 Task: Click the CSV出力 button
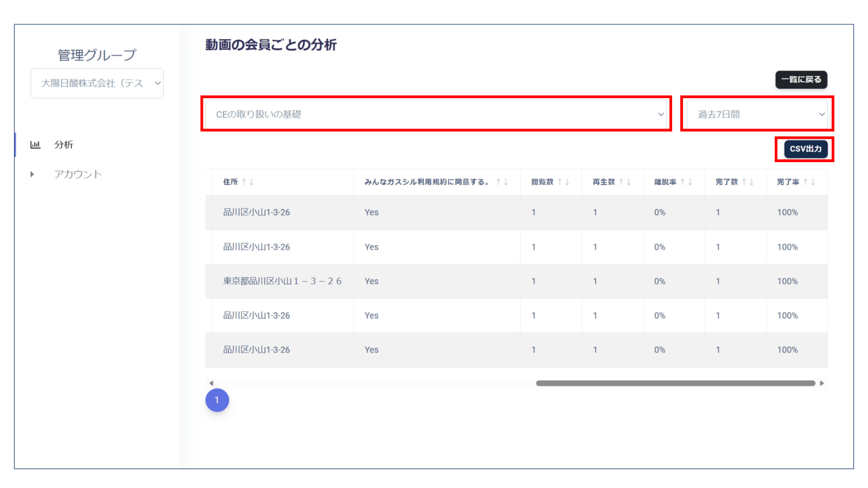pyautogui.click(x=805, y=149)
